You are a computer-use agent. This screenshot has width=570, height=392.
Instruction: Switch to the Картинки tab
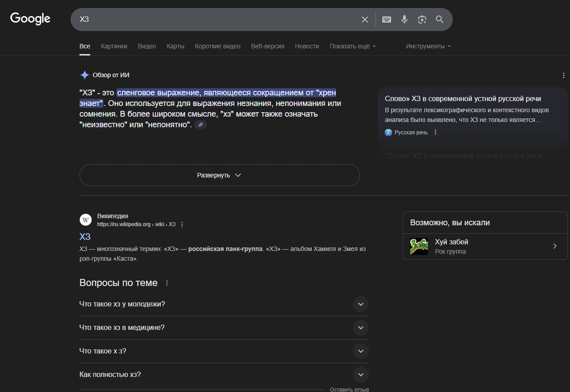[x=114, y=46]
